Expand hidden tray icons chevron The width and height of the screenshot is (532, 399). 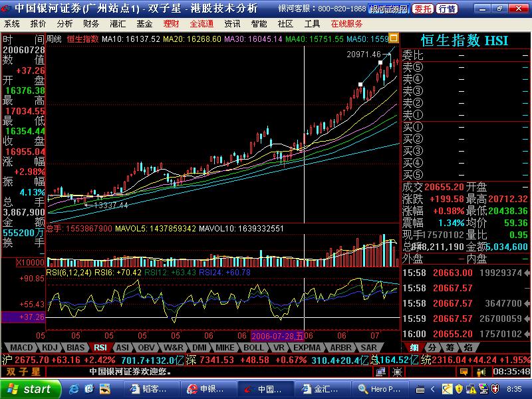click(x=433, y=389)
